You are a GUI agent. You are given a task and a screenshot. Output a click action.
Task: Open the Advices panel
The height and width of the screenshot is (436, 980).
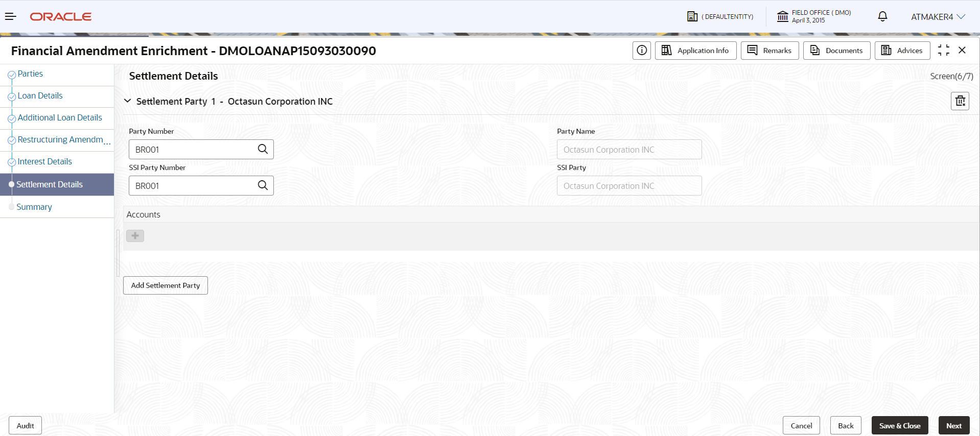click(902, 51)
